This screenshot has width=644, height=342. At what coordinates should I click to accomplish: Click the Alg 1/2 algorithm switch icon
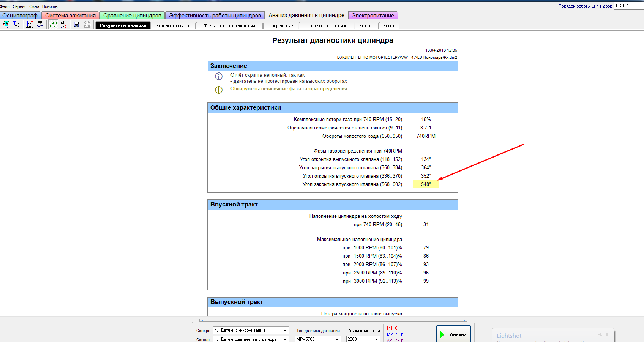click(x=63, y=24)
